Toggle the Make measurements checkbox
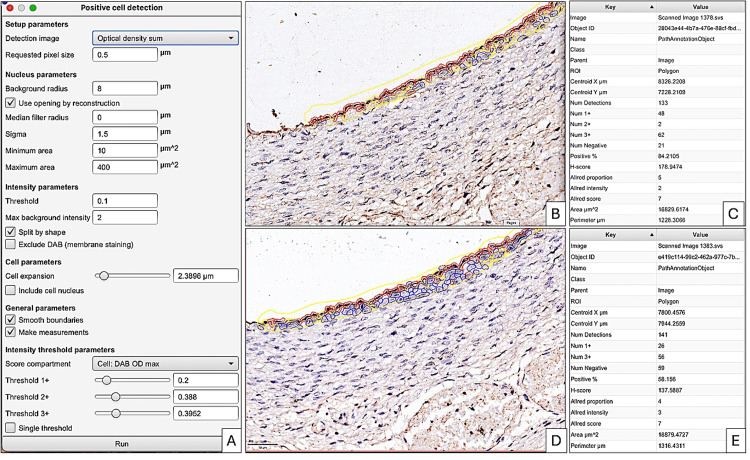This screenshot has width=750, height=460. coord(11,332)
